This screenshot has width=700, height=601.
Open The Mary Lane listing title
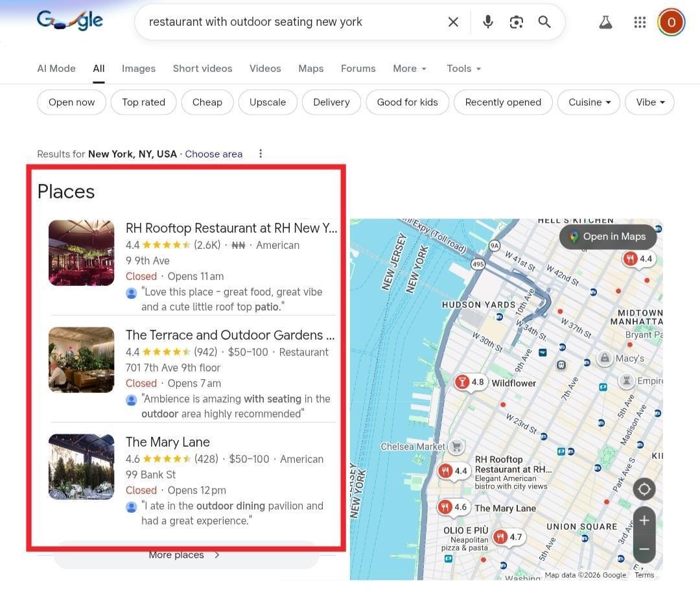[167, 442]
